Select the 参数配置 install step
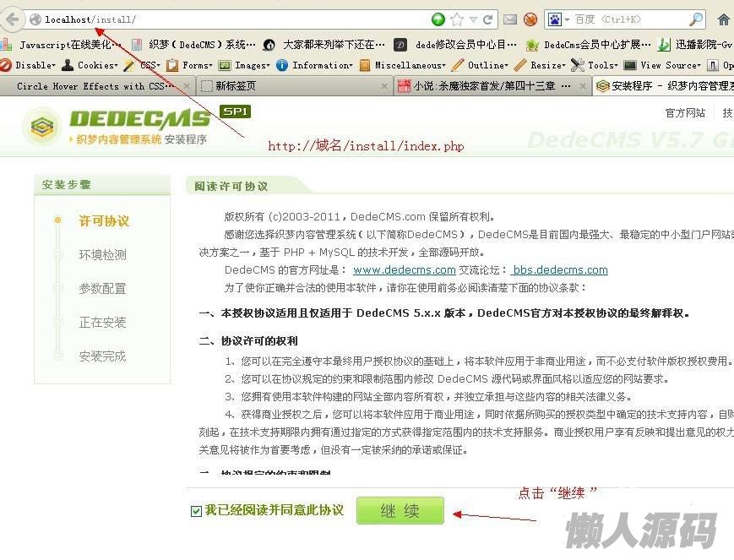Screen dimensions: 734x560 pos(102,288)
